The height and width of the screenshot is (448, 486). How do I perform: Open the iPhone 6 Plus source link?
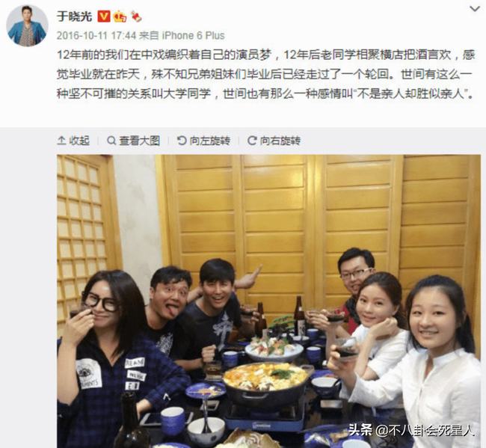(194, 35)
